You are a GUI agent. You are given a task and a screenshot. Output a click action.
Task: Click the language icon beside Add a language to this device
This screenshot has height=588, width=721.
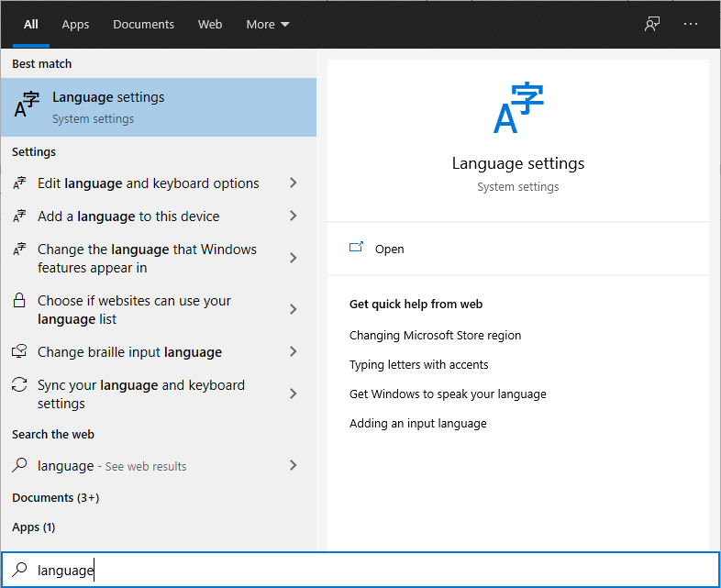click(x=19, y=216)
